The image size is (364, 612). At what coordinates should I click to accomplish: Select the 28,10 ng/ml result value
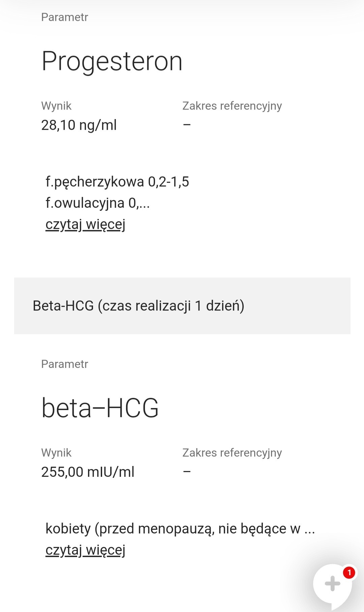click(79, 125)
